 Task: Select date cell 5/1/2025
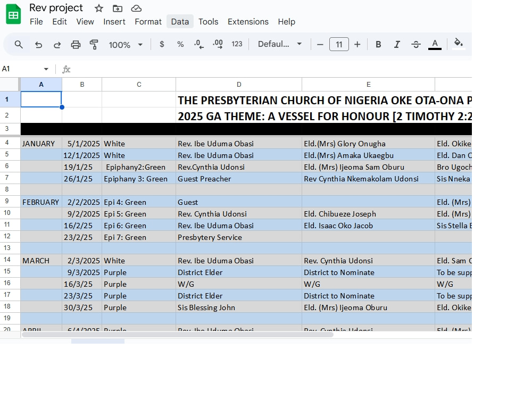click(x=82, y=144)
